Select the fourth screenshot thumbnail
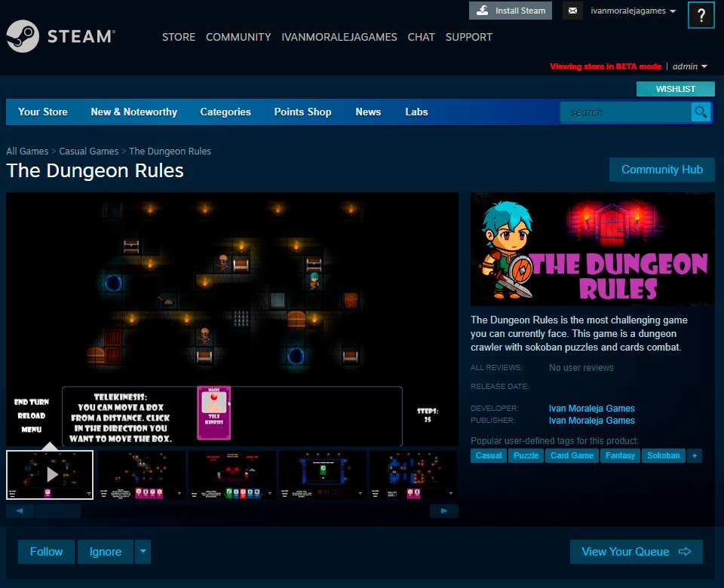Image resolution: width=724 pixels, height=588 pixels. [322, 475]
